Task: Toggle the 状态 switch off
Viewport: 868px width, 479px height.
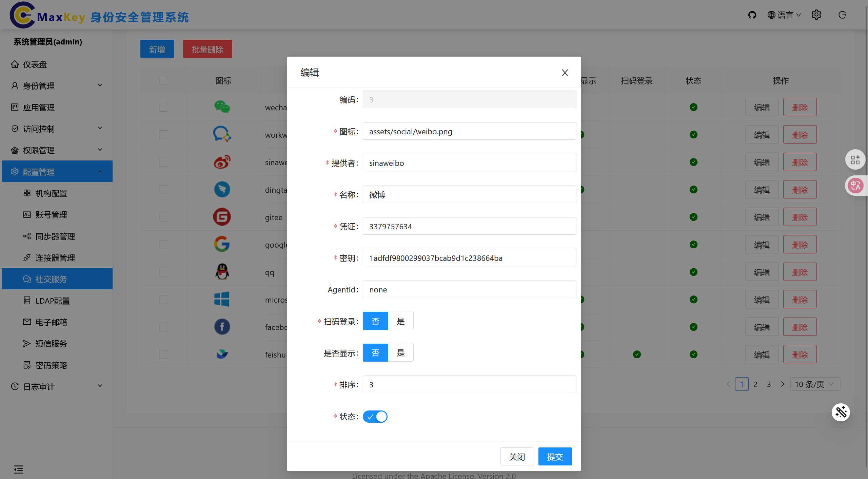Action: 375,416
